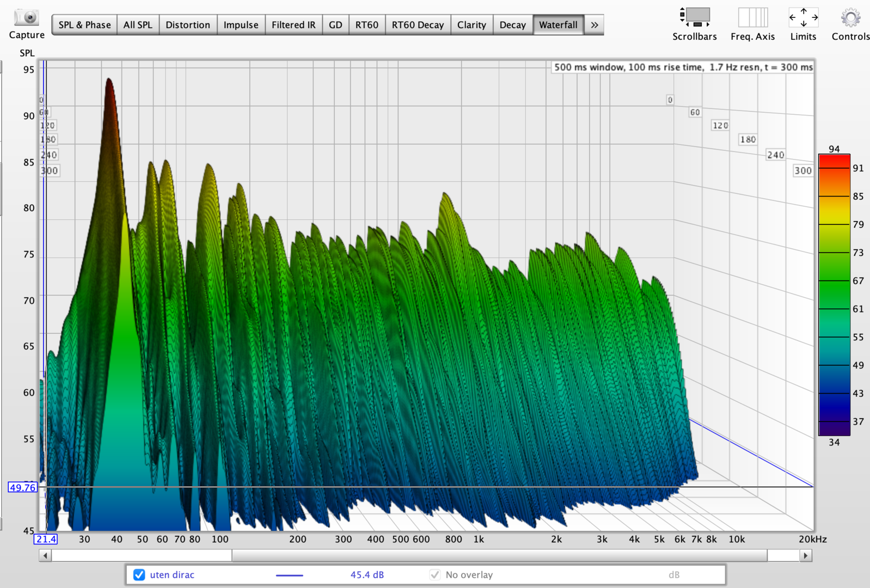The image size is (870, 588).
Task: Toggle the Scrollbars icon
Action: coord(695,17)
